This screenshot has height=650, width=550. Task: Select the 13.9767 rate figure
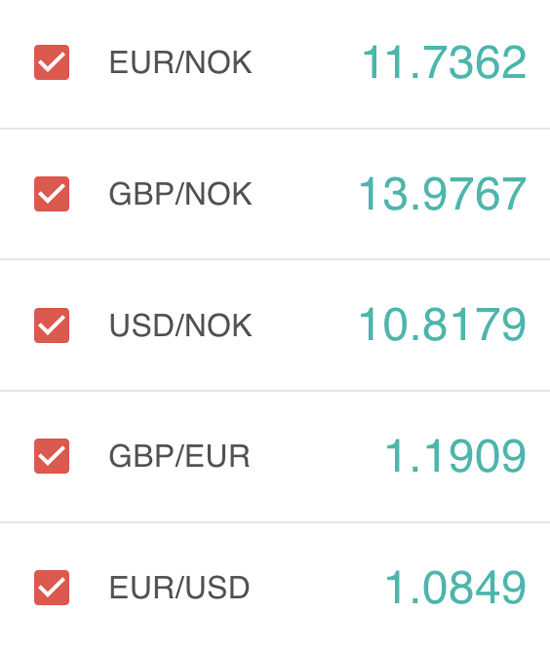coord(442,194)
